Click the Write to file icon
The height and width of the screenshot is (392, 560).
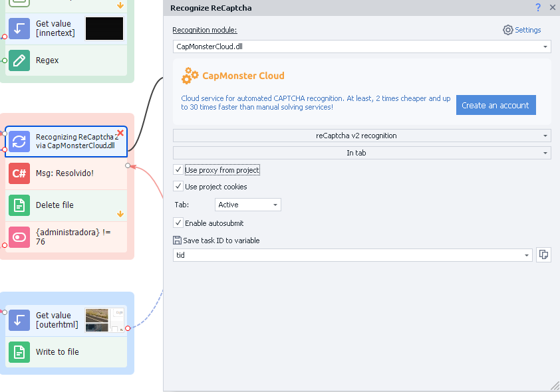19,352
